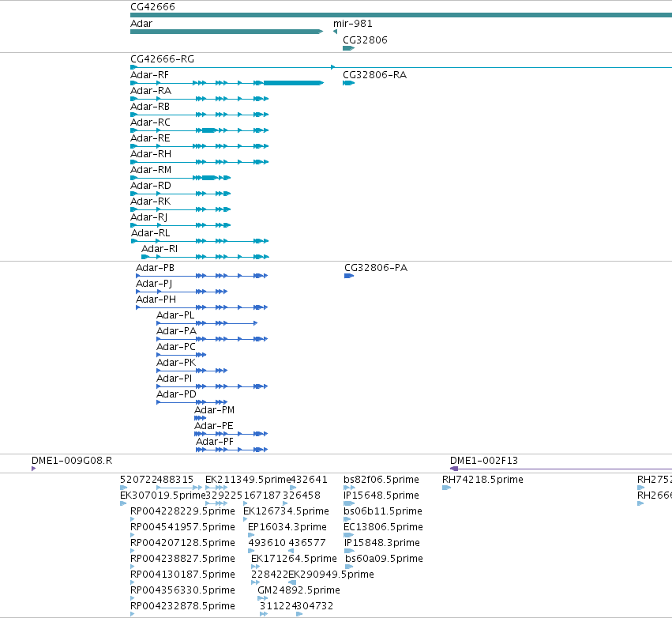Image resolution: width=672 pixels, height=618 pixels.
Task: Click the Adar-RA transcript label
Action: point(151,91)
